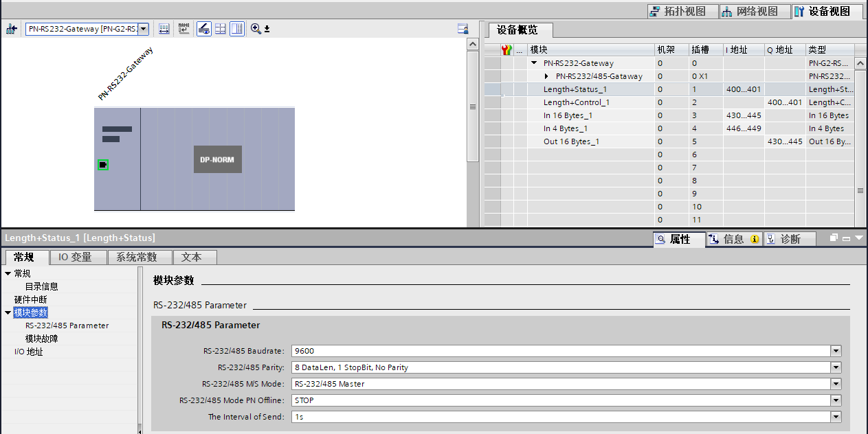Toggle the show module view eye icon
The height and width of the screenshot is (434, 868).
(x=204, y=29)
